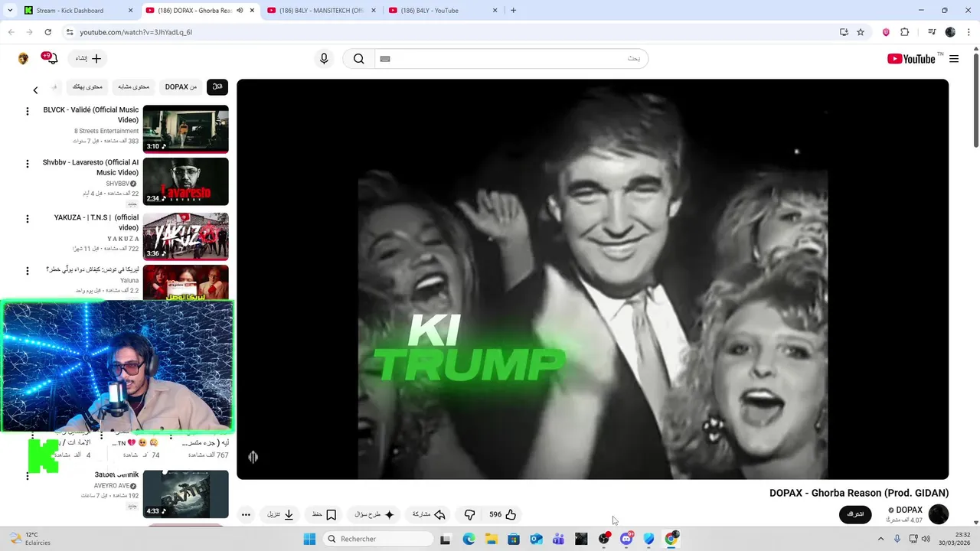Open options for the Yaluna video
The image size is (980, 551).
coord(28,271)
